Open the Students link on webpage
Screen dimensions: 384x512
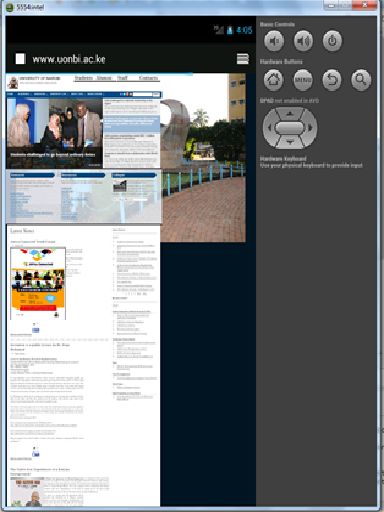pyautogui.click(x=84, y=78)
